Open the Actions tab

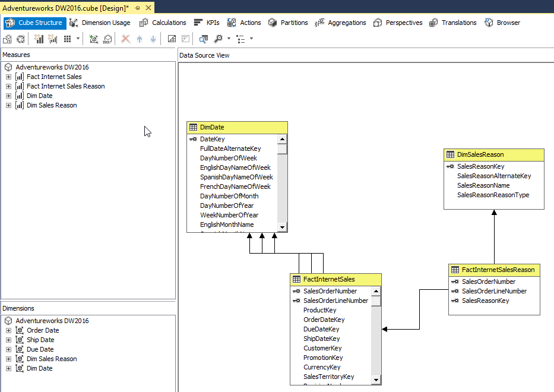(x=244, y=23)
